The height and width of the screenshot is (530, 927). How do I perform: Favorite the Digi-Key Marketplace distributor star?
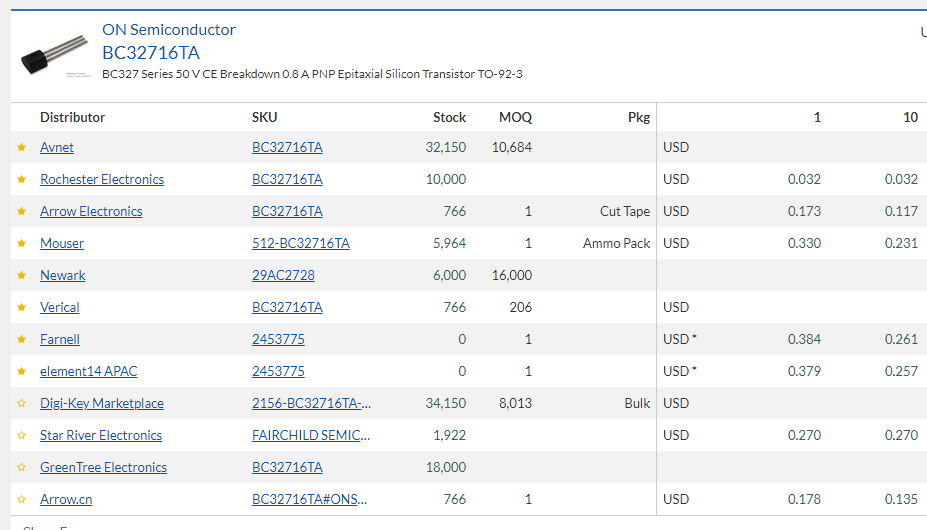pos(22,403)
